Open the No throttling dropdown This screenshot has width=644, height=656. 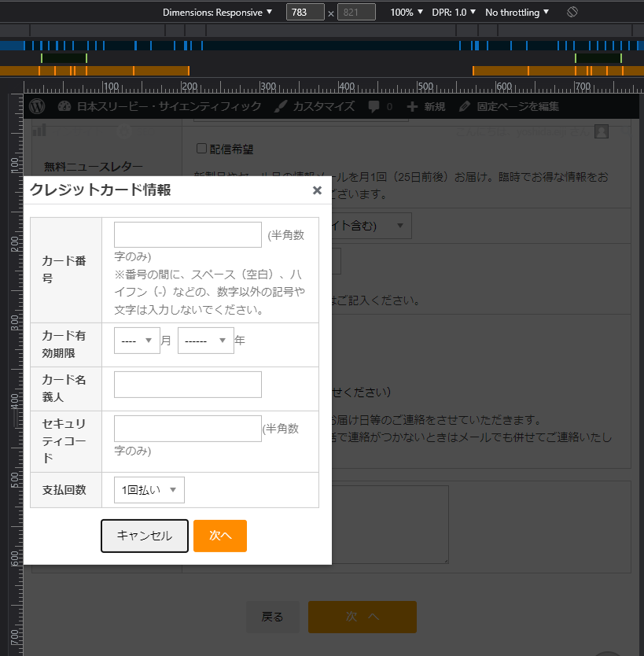tap(517, 12)
